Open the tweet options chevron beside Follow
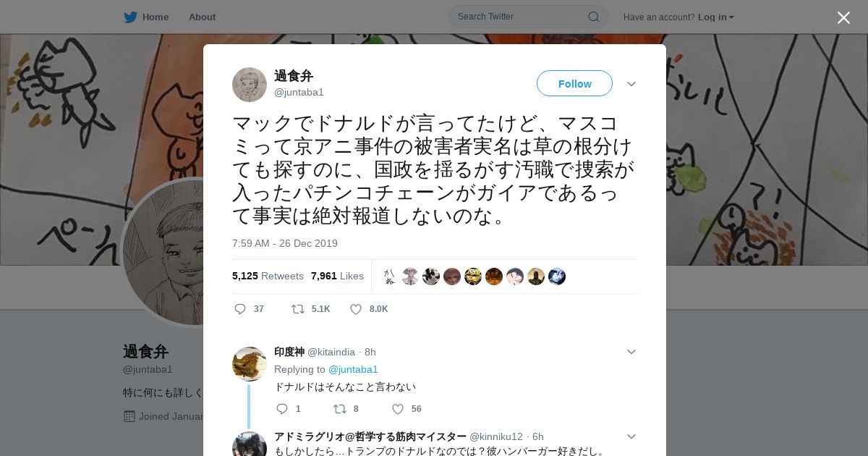Image resolution: width=868 pixels, height=456 pixels. click(631, 84)
